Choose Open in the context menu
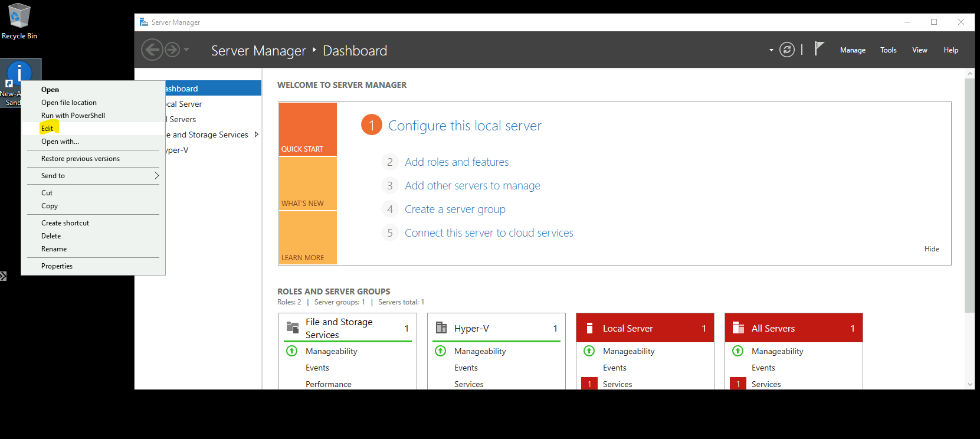Image resolution: width=980 pixels, height=439 pixels. click(x=93, y=90)
